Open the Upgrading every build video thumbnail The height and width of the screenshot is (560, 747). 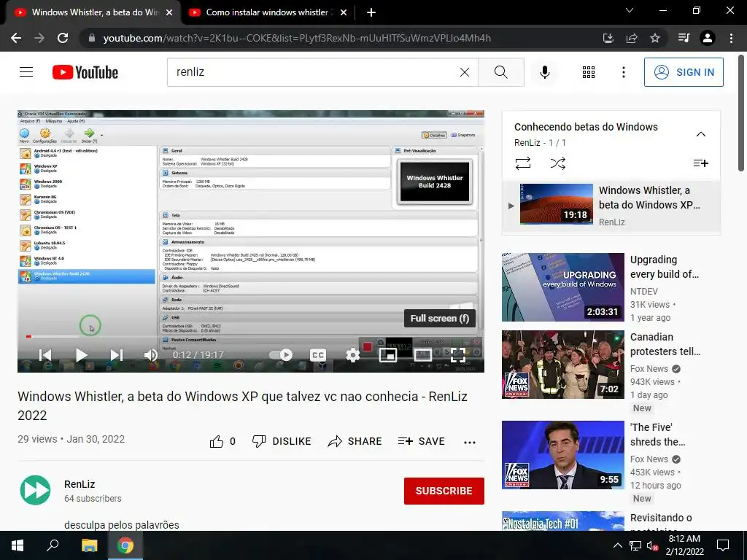[x=563, y=287]
